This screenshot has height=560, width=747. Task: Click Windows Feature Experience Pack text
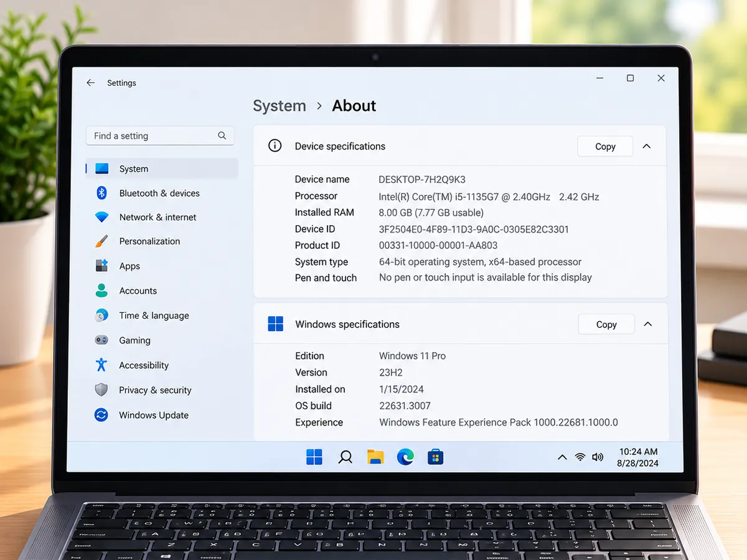click(x=499, y=422)
